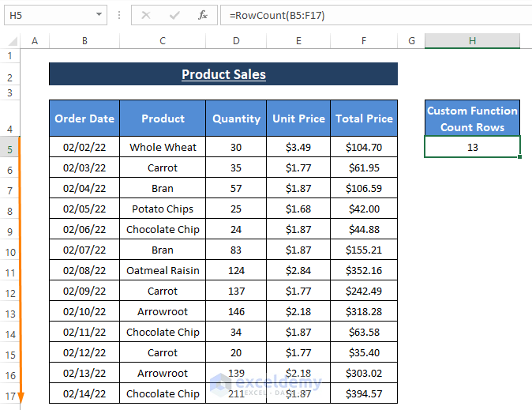Select the Order Date header cell
The height and width of the screenshot is (410, 532).
click(84, 118)
